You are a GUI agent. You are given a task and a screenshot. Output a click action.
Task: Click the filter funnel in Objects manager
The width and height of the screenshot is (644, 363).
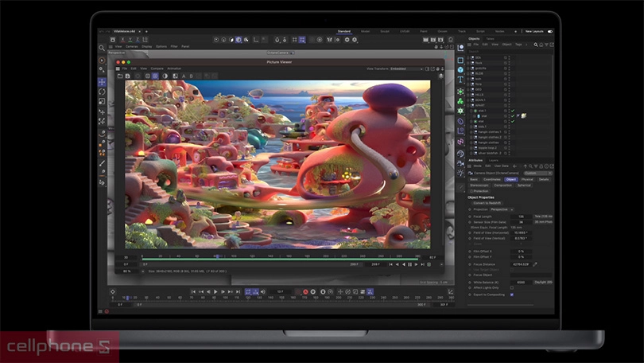point(546,45)
